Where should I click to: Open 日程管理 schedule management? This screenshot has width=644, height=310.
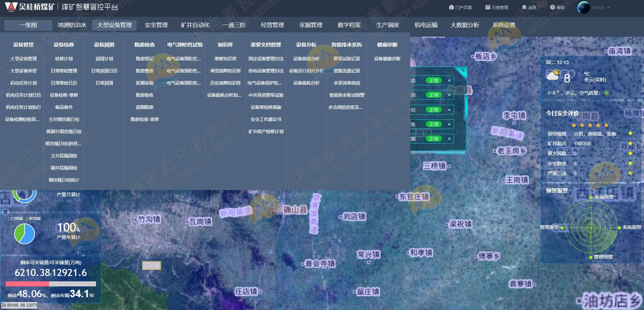(496, 7)
